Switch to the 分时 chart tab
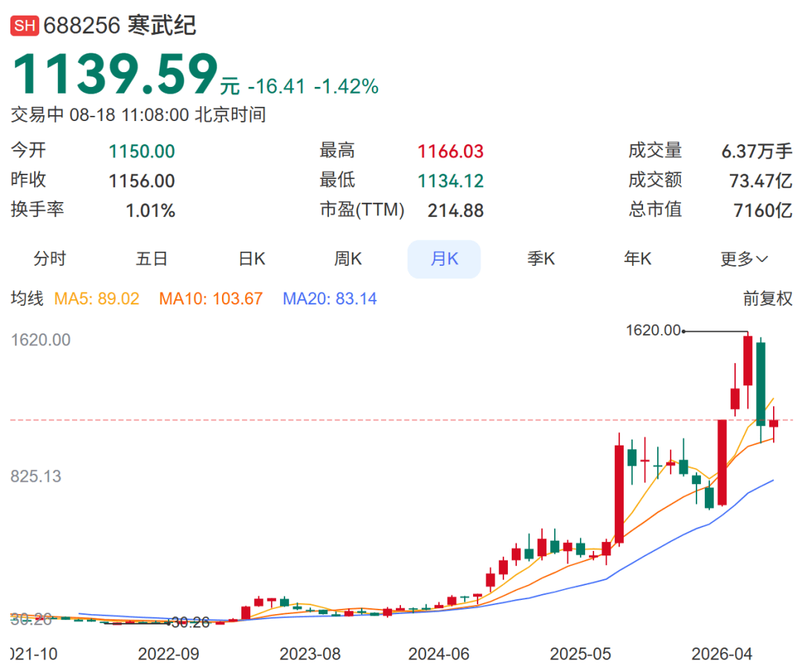 [x=50, y=259]
